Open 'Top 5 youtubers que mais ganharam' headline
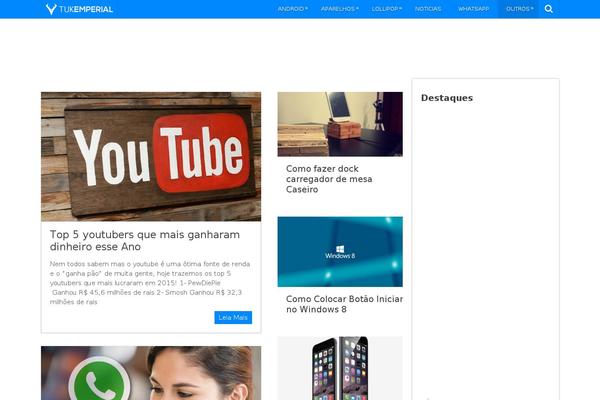 click(145, 240)
